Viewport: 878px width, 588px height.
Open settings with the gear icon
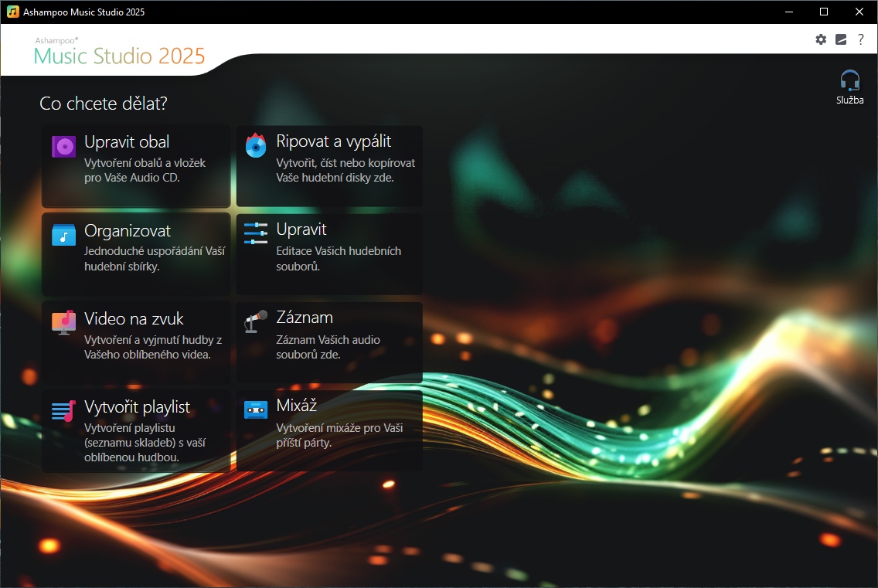(821, 39)
